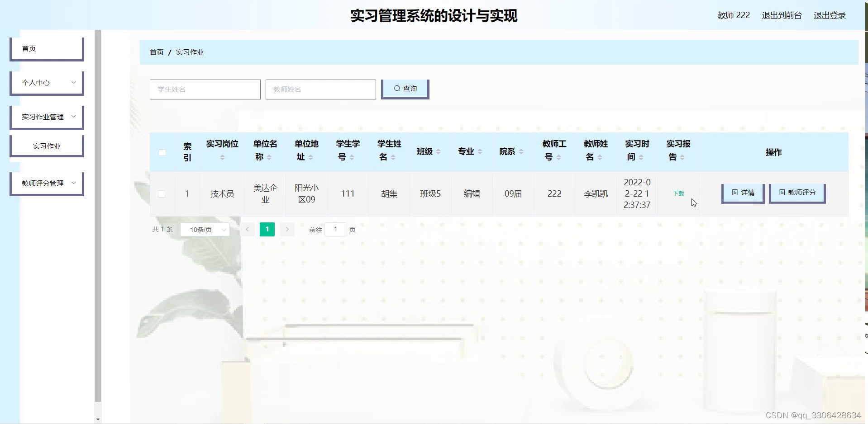Select page 1 in pagination

click(x=267, y=230)
